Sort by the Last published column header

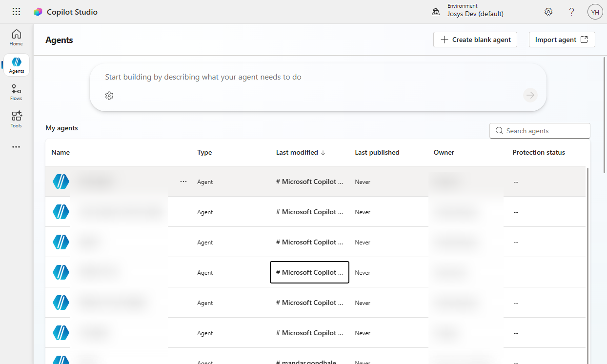[x=377, y=152]
